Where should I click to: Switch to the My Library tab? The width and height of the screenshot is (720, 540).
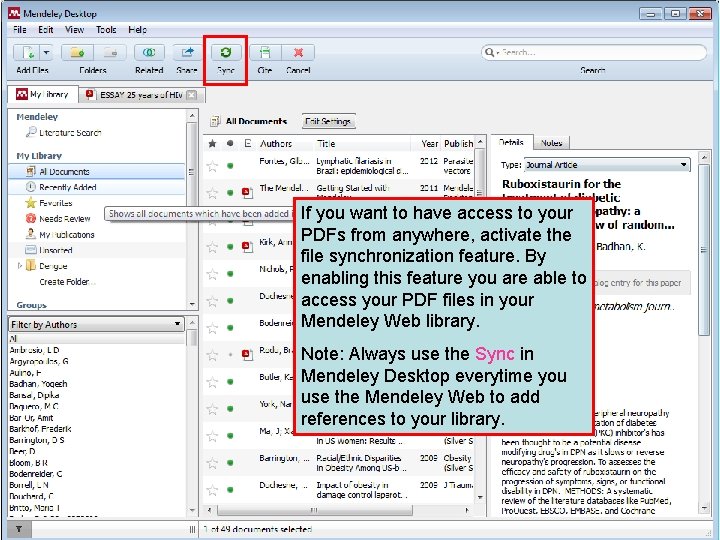[x=43, y=95]
